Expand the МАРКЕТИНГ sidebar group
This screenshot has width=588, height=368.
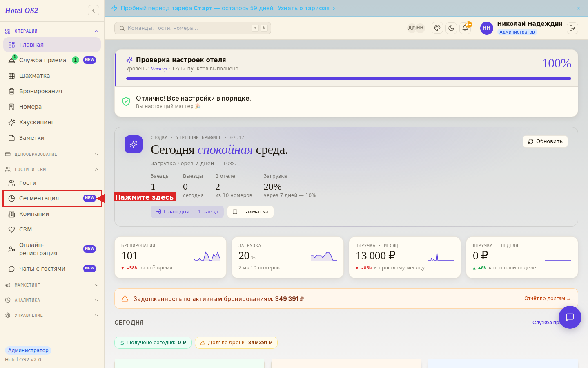[52, 285]
